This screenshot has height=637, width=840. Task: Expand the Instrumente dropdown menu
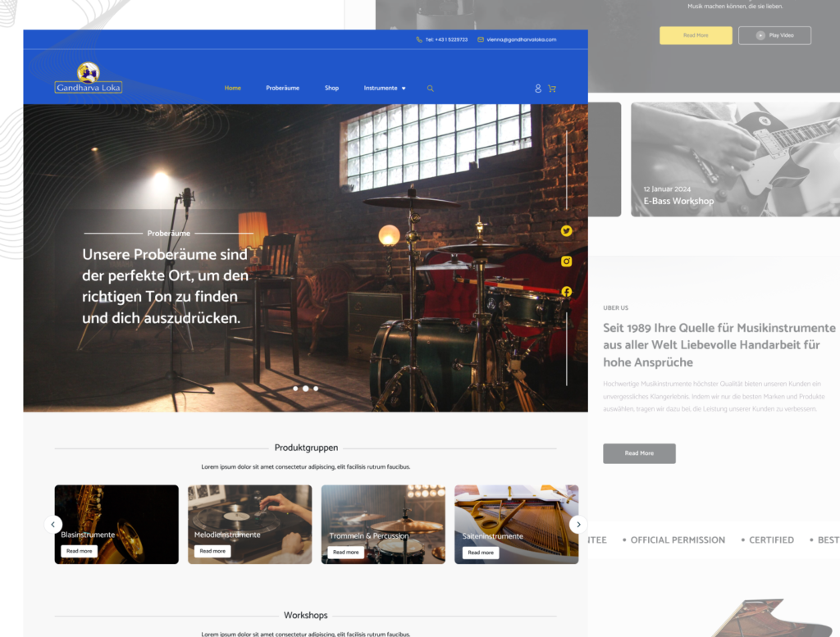click(x=385, y=89)
